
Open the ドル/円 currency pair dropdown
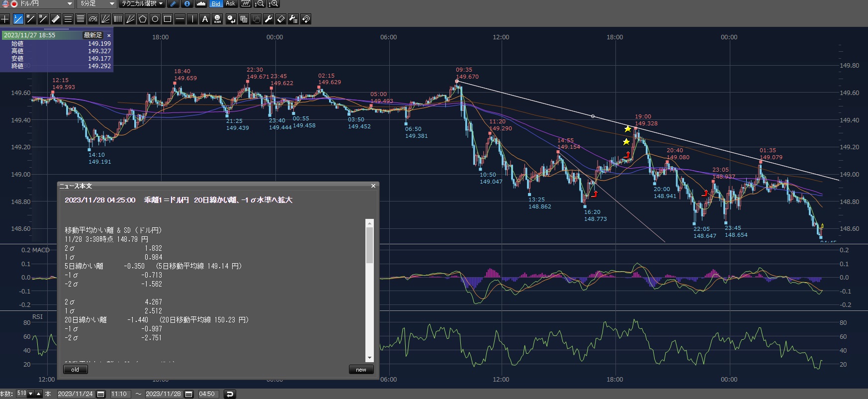pyautogui.click(x=70, y=4)
